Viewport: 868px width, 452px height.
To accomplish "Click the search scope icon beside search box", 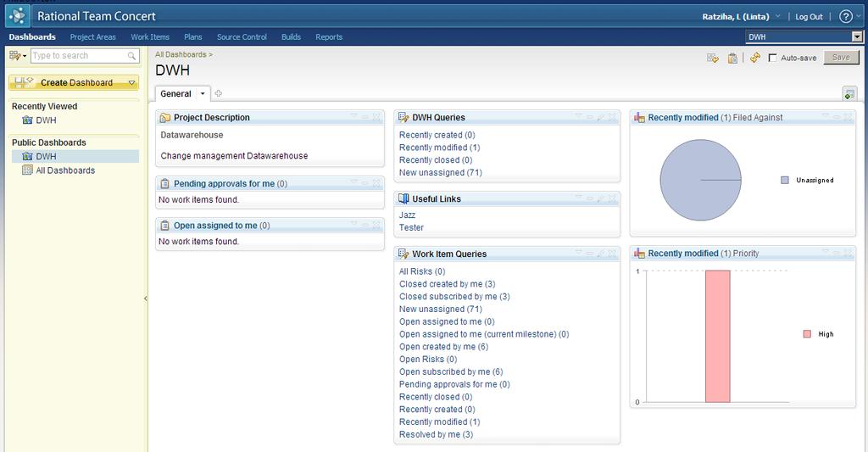I will [x=17, y=55].
